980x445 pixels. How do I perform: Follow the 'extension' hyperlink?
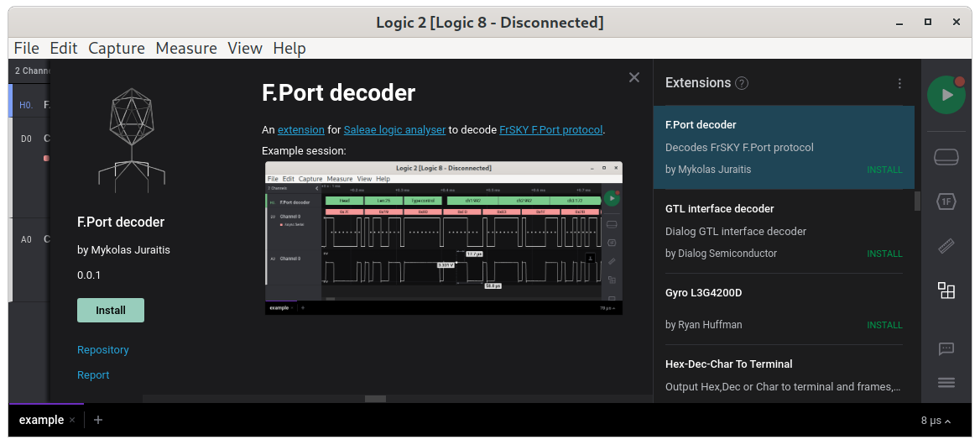[301, 130]
